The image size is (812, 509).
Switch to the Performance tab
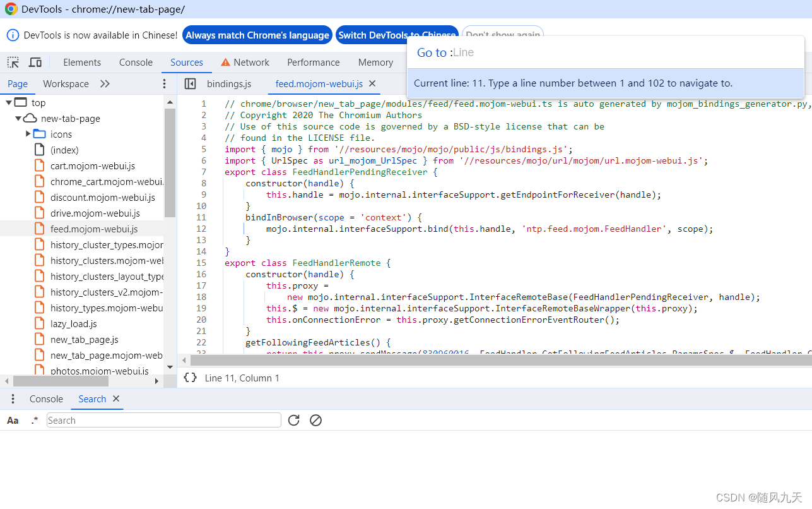pos(314,63)
